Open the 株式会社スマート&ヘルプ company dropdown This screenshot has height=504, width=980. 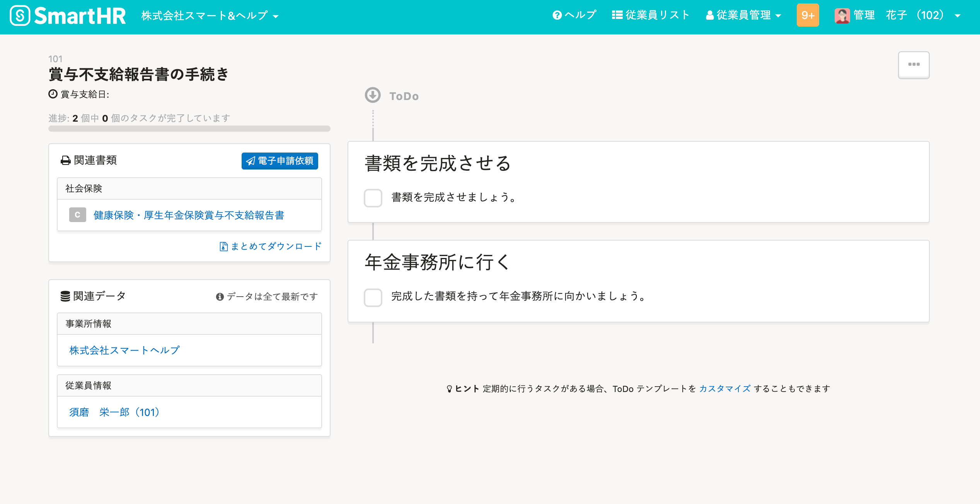click(210, 16)
